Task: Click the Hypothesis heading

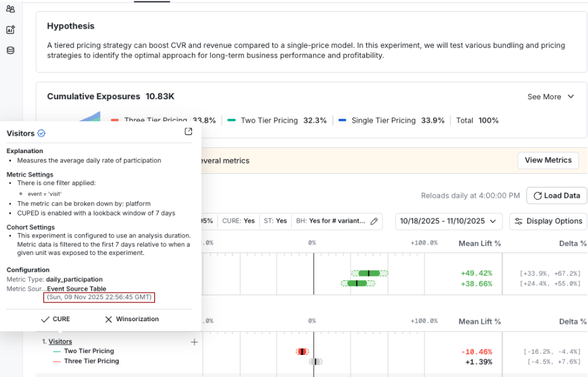Action: tap(71, 26)
